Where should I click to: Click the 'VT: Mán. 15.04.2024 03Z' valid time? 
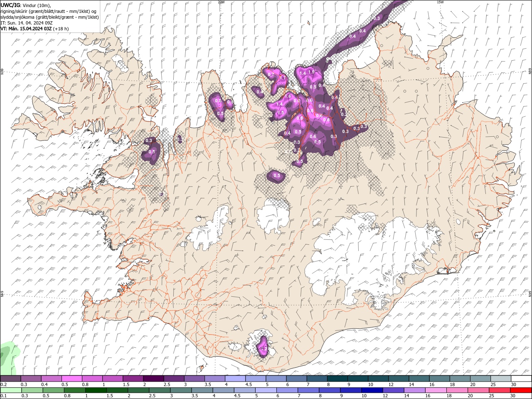click(x=26, y=29)
